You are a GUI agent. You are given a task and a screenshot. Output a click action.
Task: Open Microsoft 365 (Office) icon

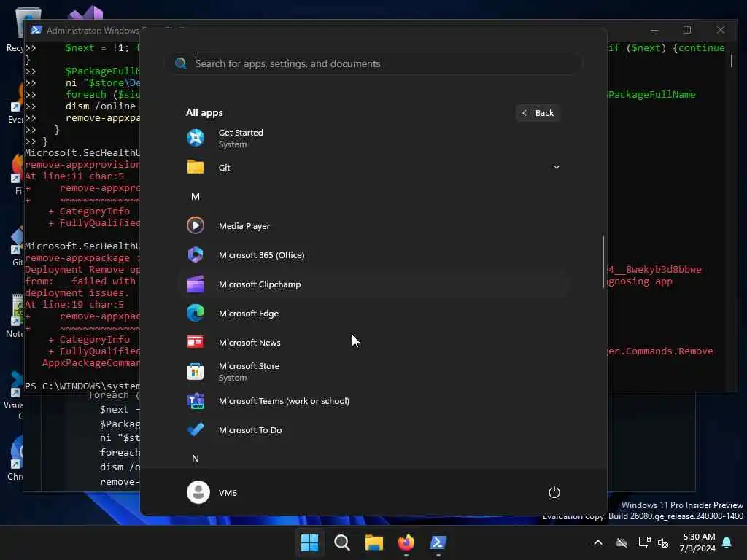coord(196,254)
